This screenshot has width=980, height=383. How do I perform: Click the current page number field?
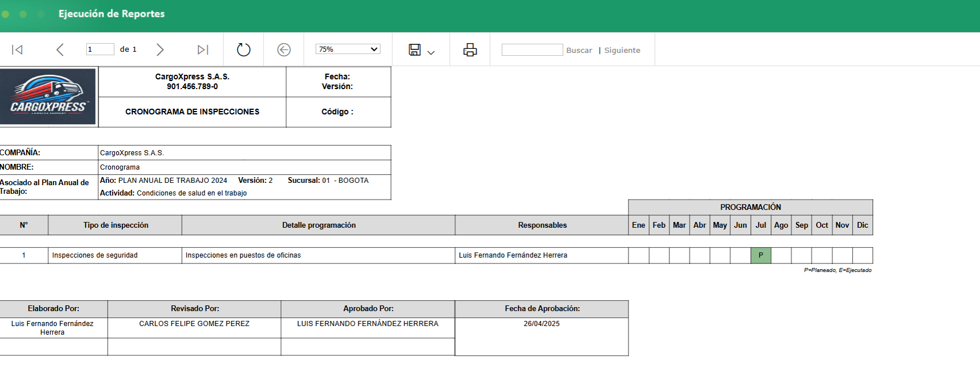(x=99, y=49)
